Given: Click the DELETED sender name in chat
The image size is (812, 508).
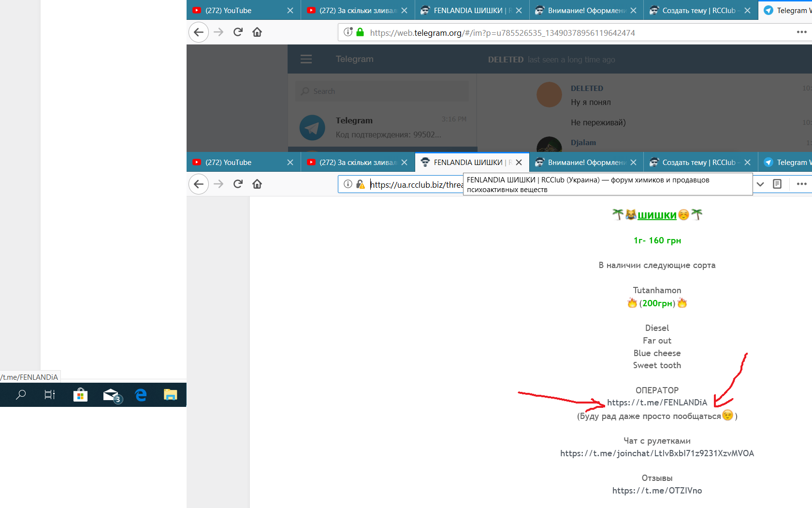Looking at the screenshot, I should pyautogui.click(x=587, y=89).
